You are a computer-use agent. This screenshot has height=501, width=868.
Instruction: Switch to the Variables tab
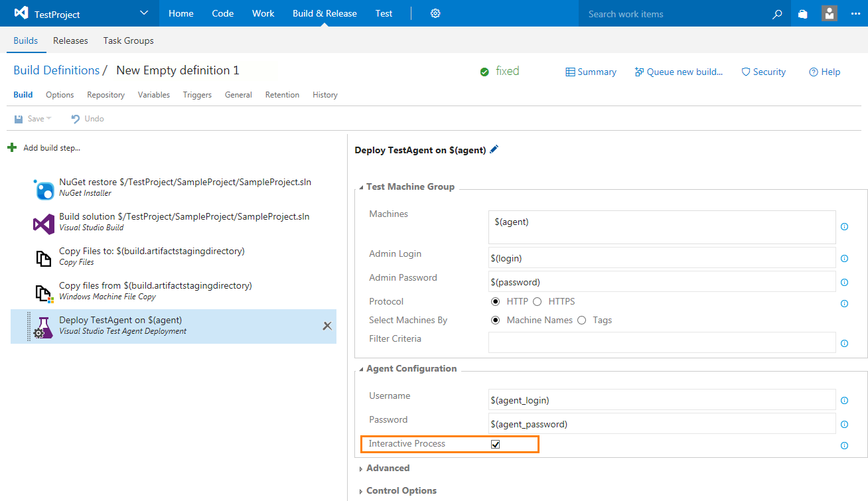pyautogui.click(x=154, y=95)
